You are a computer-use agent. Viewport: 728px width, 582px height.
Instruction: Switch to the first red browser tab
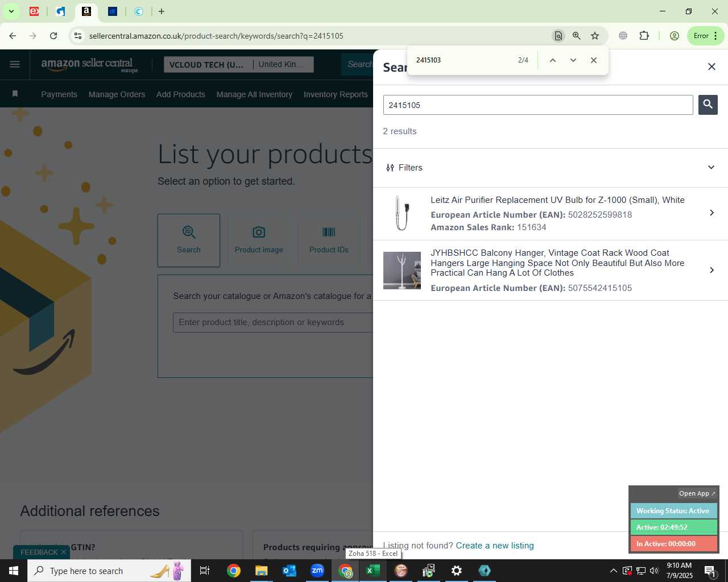click(34, 11)
